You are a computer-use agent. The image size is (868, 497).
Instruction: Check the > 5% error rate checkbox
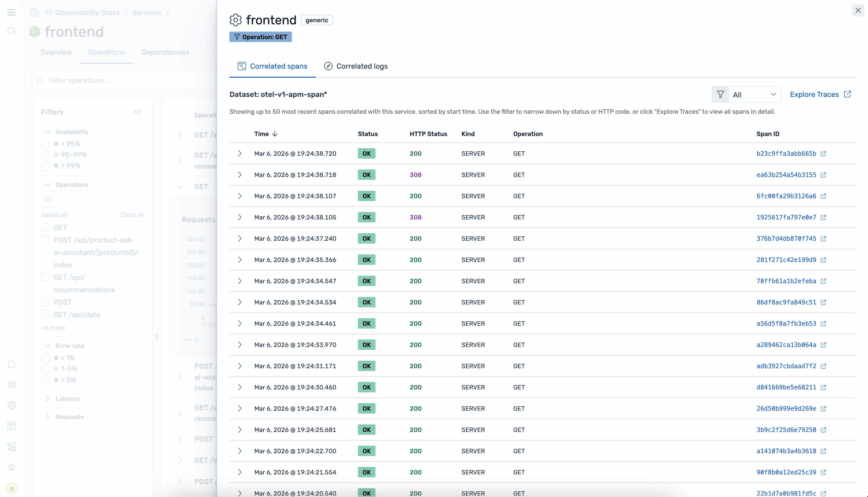click(x=45, y=380)
